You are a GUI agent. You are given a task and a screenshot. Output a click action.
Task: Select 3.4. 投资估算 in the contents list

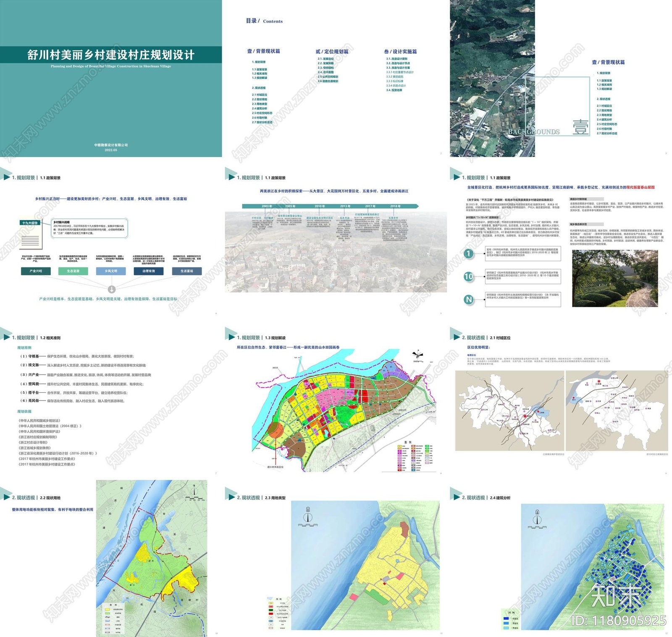coord(394,90)
